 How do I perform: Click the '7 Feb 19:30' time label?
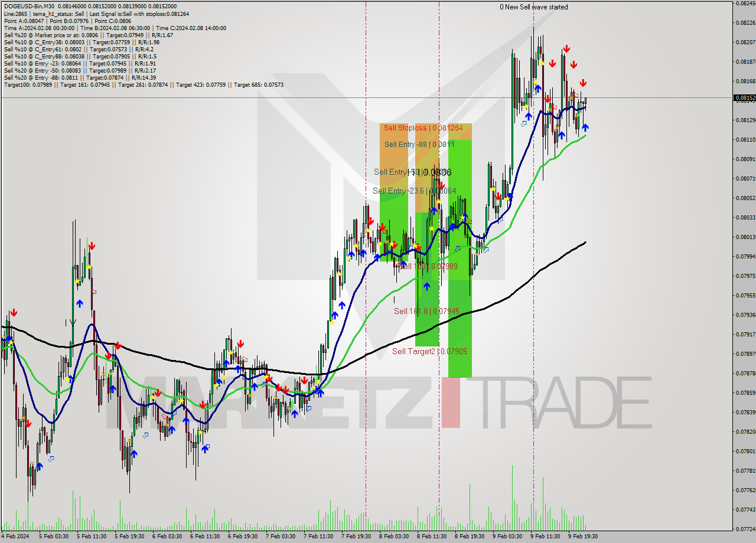pyautogui.click(x=356, y=537)
